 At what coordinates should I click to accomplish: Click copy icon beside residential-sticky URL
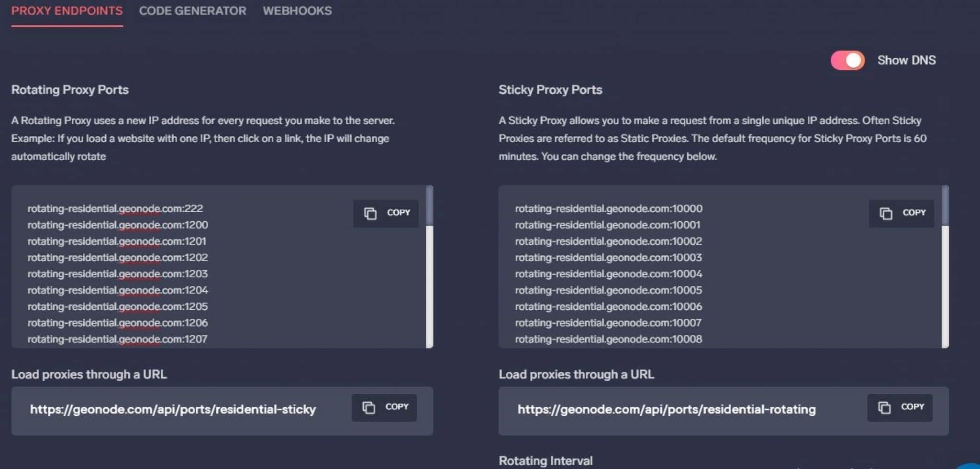368,407
